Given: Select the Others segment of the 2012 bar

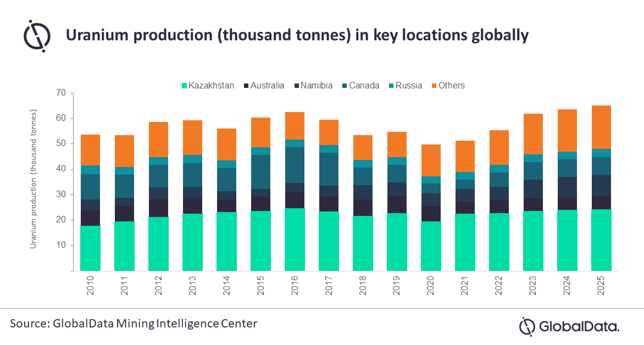Looking at the screenshot, I should [158, 139].
